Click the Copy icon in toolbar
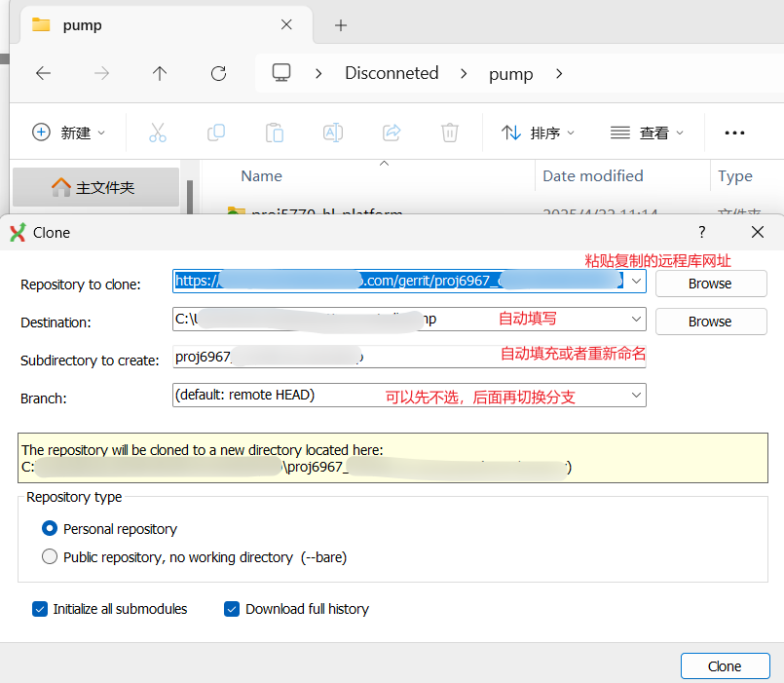784x683 pixels. coord(216,133)
